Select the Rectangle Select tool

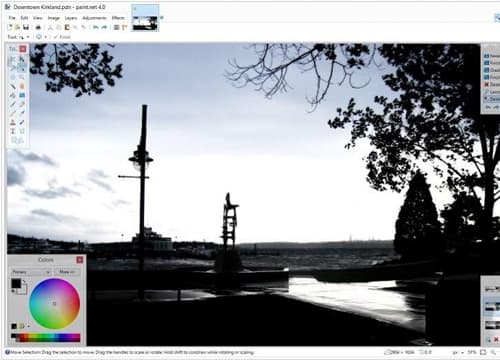tap(13, 59)
